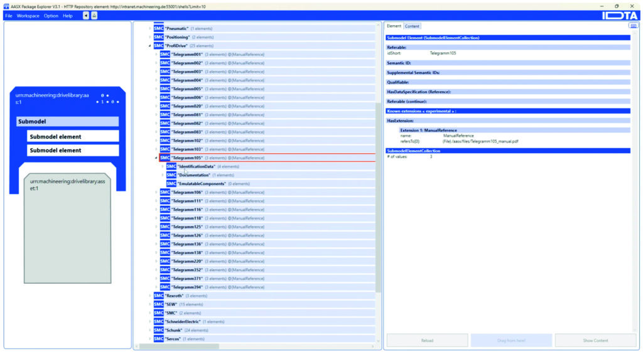Open the Option menu
Viewport: 643px width, 364px height.
tap(51, 16)
